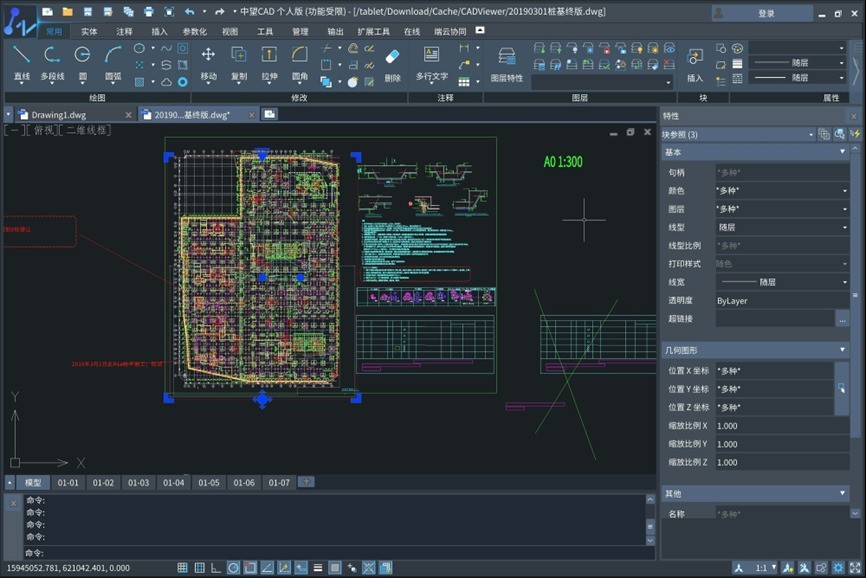Click the 登录 login button
Viewport: 866px width, 578px height.
[766, 13]
